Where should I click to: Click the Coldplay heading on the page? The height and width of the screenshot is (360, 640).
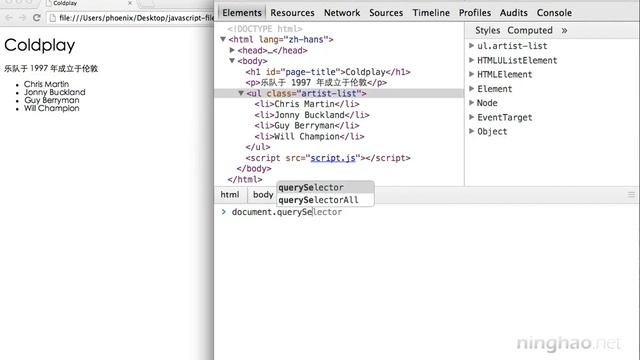[x=40, y=45]
